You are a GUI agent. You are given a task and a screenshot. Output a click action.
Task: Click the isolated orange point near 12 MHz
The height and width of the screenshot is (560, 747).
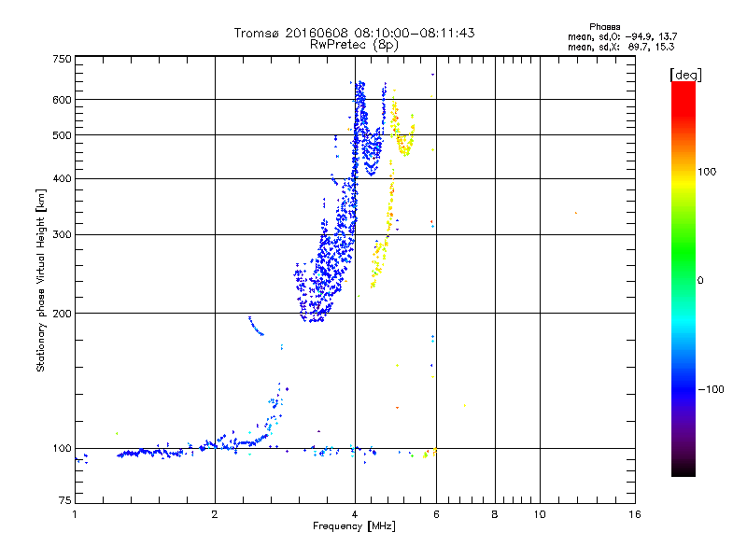(x=576, y=213)
